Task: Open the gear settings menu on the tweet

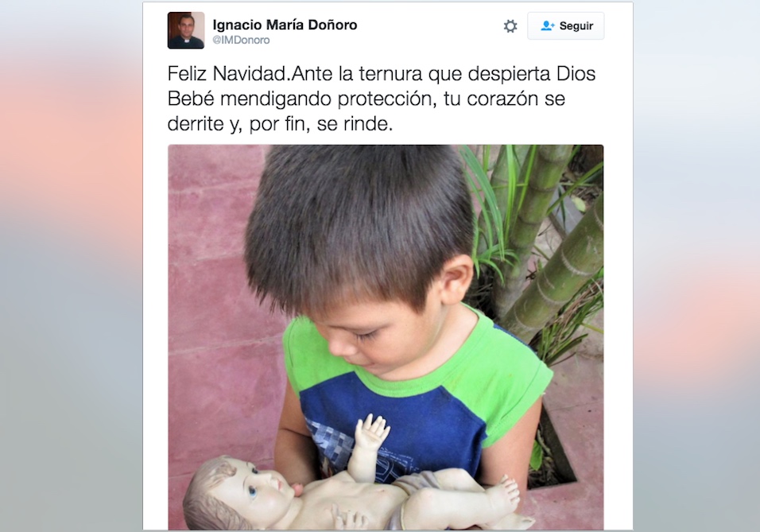Action: click(510, 26)
